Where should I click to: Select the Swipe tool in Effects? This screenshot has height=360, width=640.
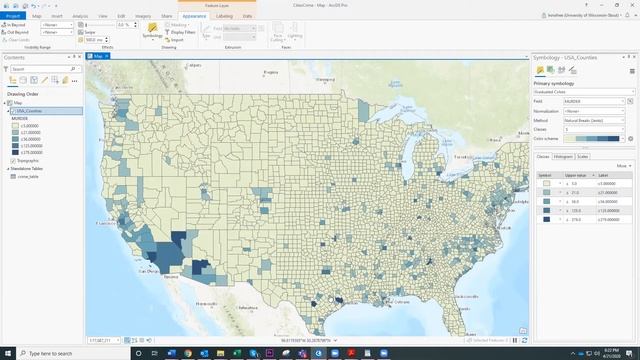click(x=87, y=32)
